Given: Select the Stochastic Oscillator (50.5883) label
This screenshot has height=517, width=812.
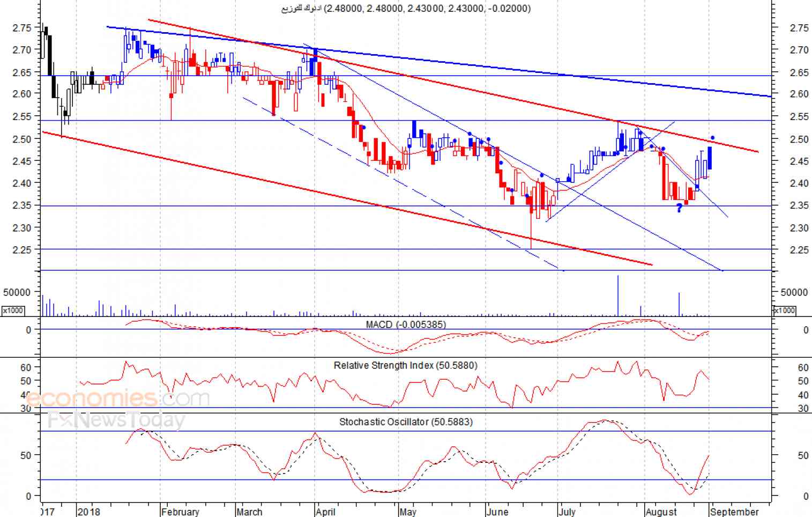Looking at the screenshot, I should coord(406,422).
